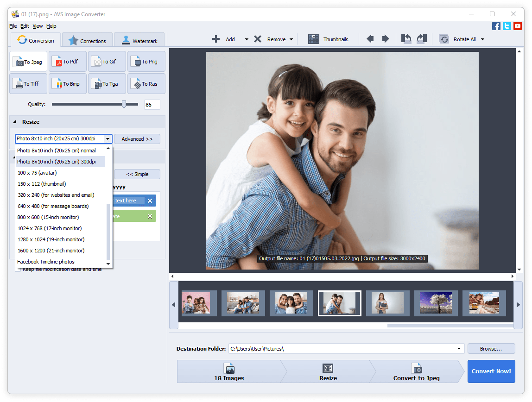Choose the To Pdf format
The width and height of the screenshot is (532, 402).
tap(68, 62)
